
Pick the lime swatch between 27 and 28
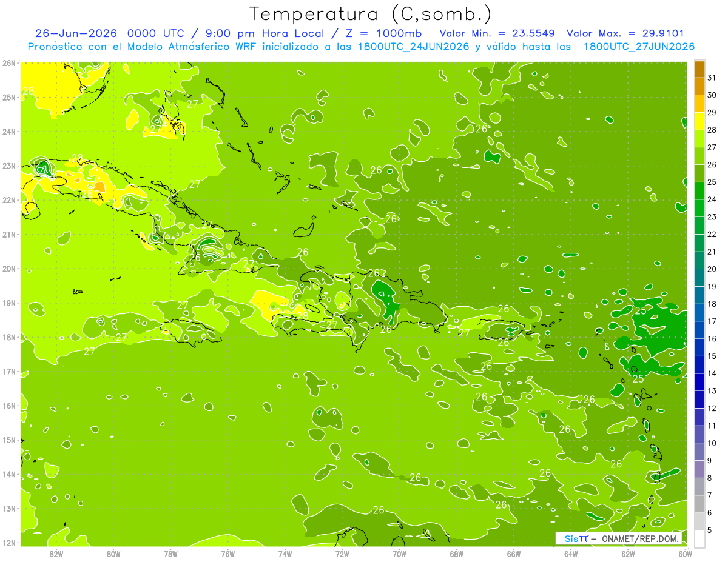(x=699, y=139)
